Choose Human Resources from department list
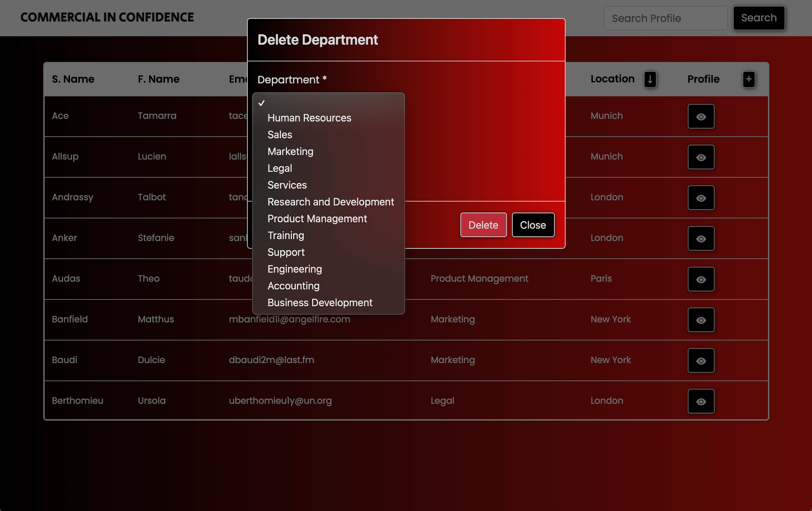Screen dimensions: 812x511 tap(329, 118)
